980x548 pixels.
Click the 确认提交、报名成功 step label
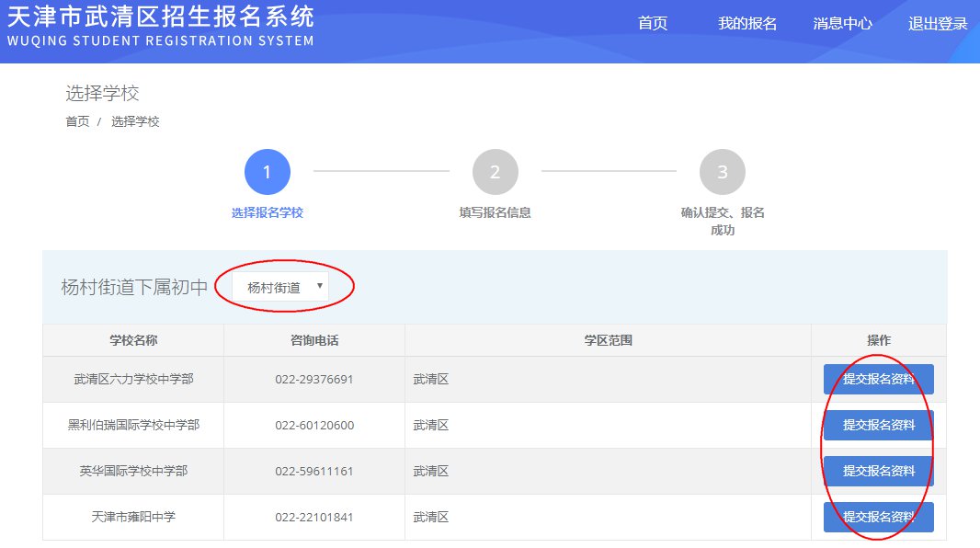722,221
